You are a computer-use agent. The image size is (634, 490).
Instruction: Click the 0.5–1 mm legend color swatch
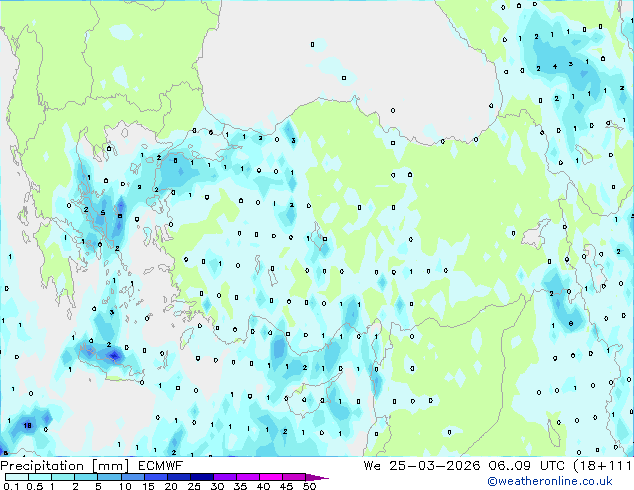click(40, 477)
